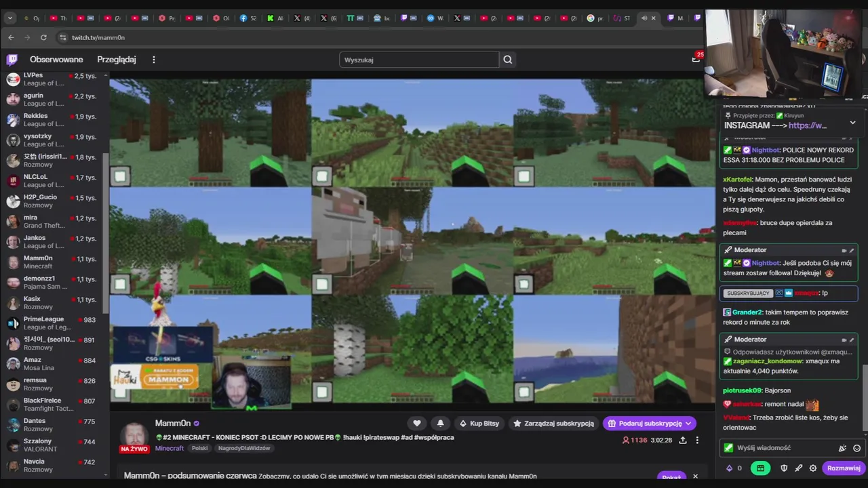Switch to the Google browser tab
This screenshot has height=488, width=868.
point(595,18)
